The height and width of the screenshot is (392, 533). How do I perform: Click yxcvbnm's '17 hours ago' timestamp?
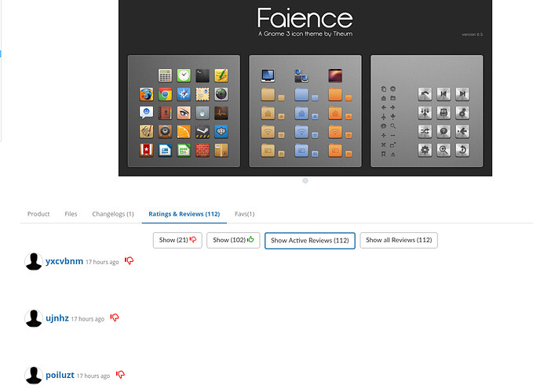point(102,262)
